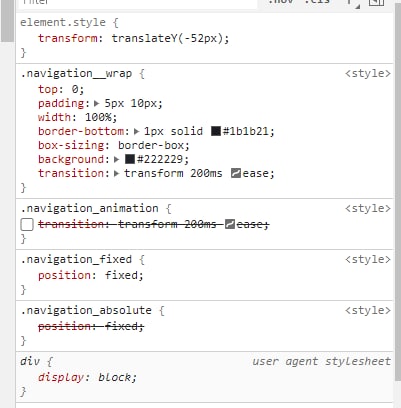Open the easing editor icon in .navigation__wrap transition

tap(236, 173)
